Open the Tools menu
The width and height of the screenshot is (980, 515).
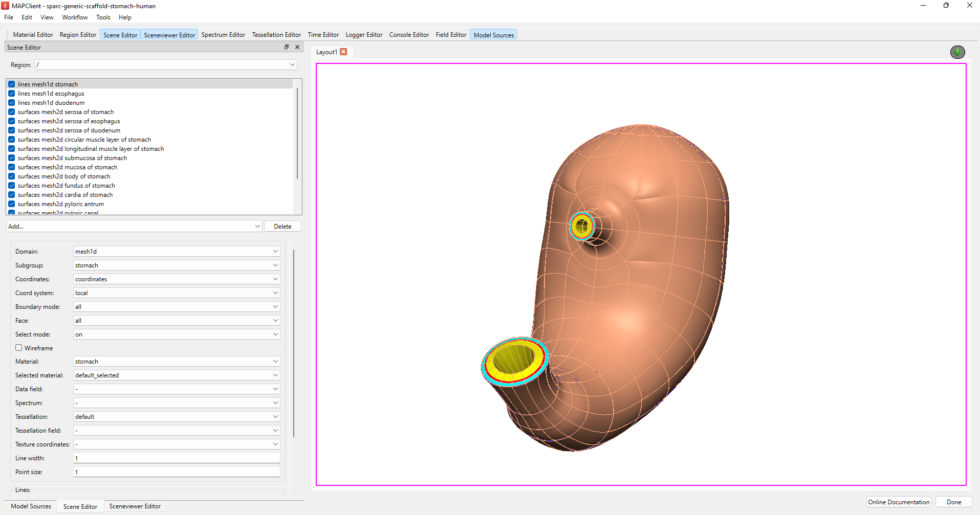[x=103, y=17]
